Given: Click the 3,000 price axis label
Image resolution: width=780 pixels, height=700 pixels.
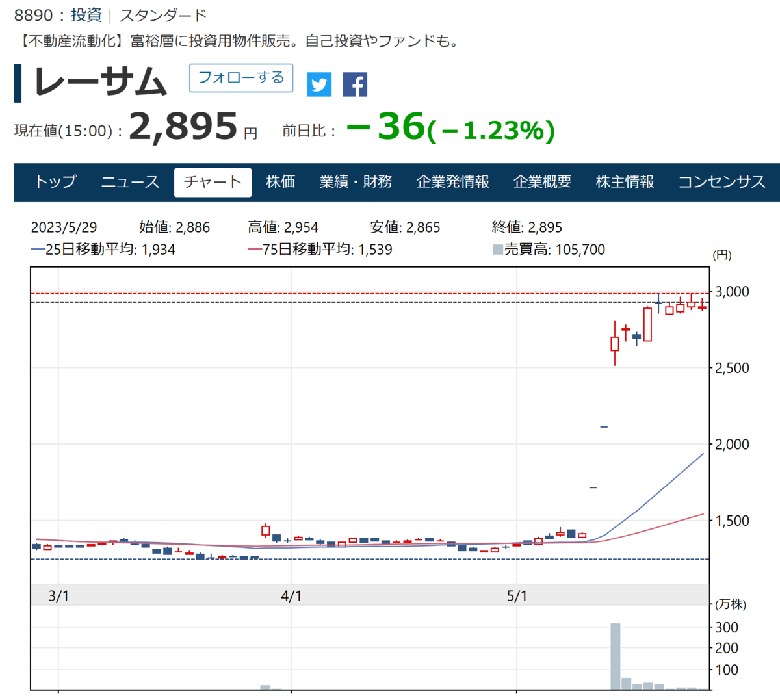Looking at the screenshot, I should pyautogui.click(x=733, y=292).
